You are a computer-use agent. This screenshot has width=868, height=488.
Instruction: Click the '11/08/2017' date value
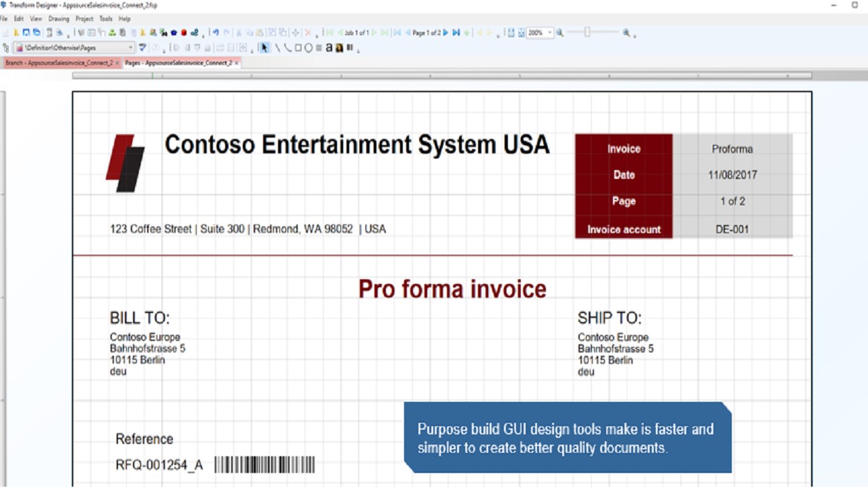(x=732, y=175)
